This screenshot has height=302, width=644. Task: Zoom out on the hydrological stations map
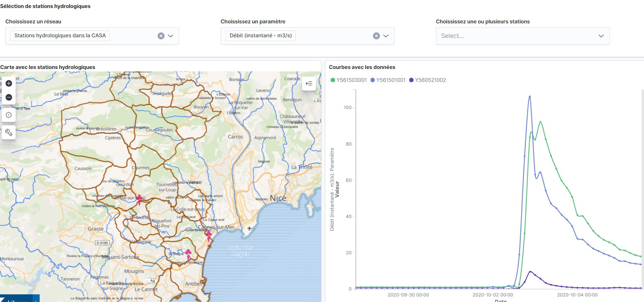[9, 98]
